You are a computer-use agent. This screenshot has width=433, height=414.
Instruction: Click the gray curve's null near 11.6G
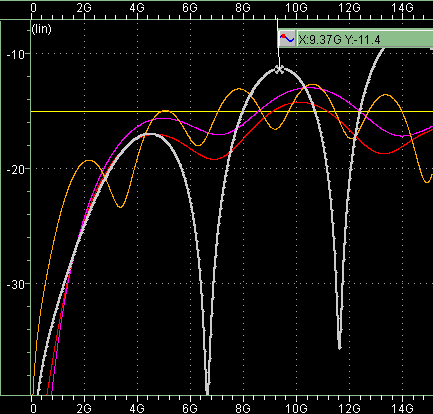(x=340, y=347)
